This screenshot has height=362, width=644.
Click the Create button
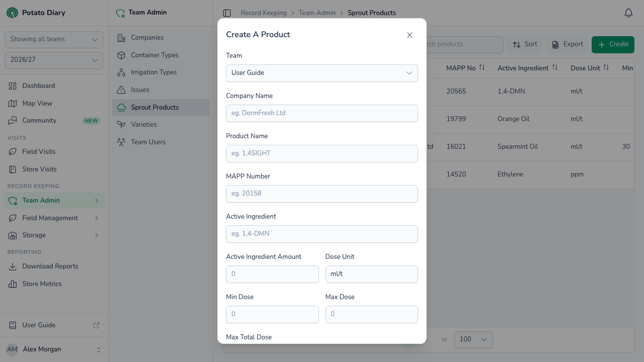pyautogui.click(x=613, y=45)
